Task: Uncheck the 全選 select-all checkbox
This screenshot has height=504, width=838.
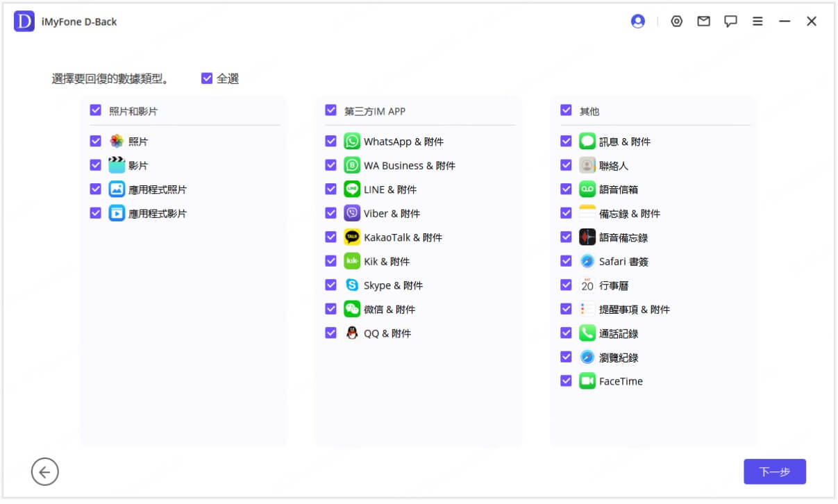Action: click(x=206, y=78)
